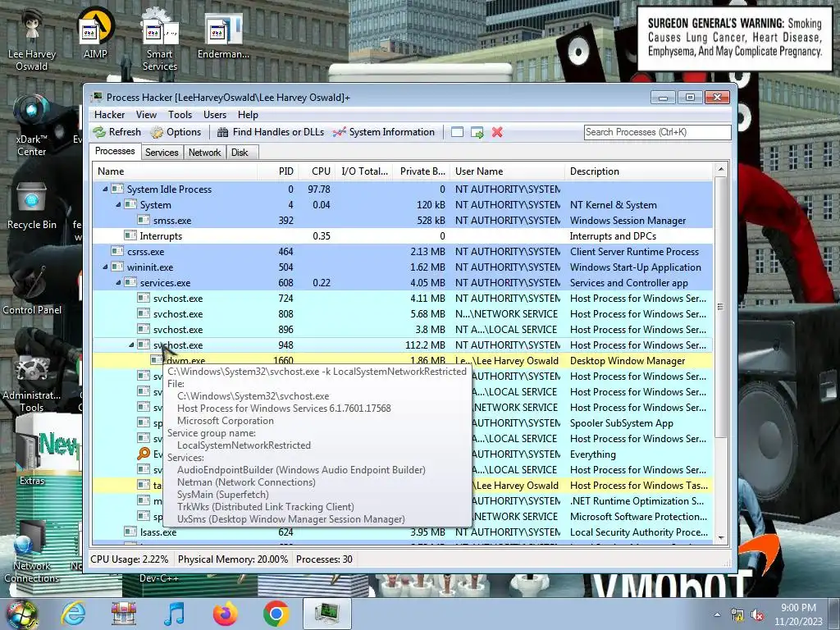840x630 pixels.
Task: Show hidden tray icons arrow
Action: [x=717, y=615]
